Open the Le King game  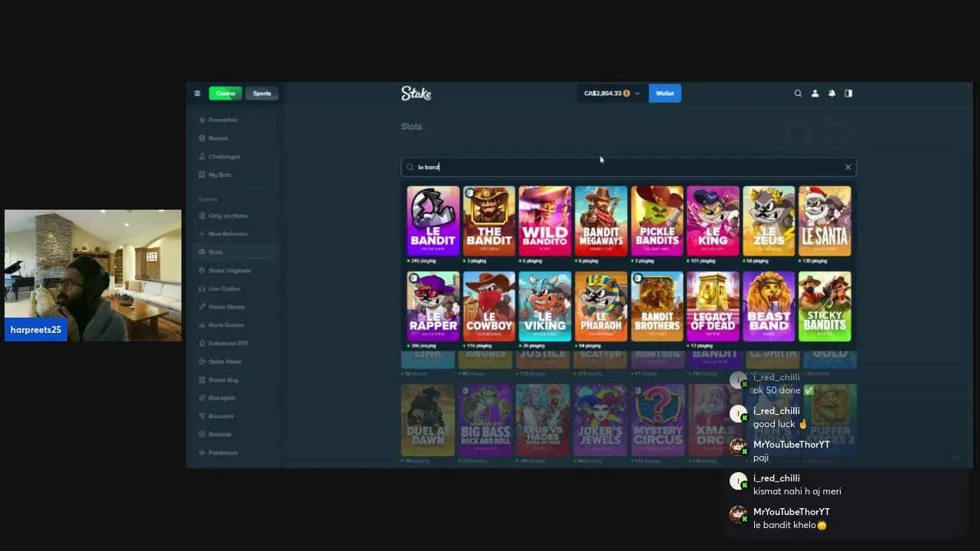pyautogui.click(x=713, y=221)
